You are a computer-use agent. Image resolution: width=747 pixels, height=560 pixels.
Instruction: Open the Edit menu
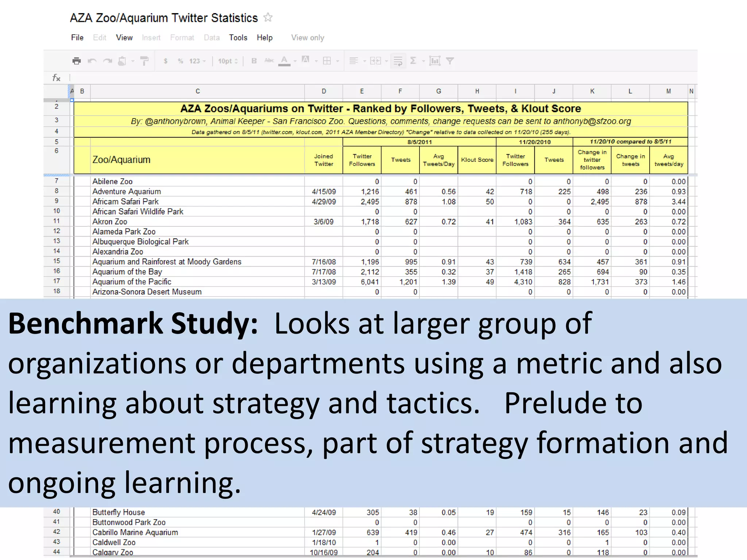100,38
